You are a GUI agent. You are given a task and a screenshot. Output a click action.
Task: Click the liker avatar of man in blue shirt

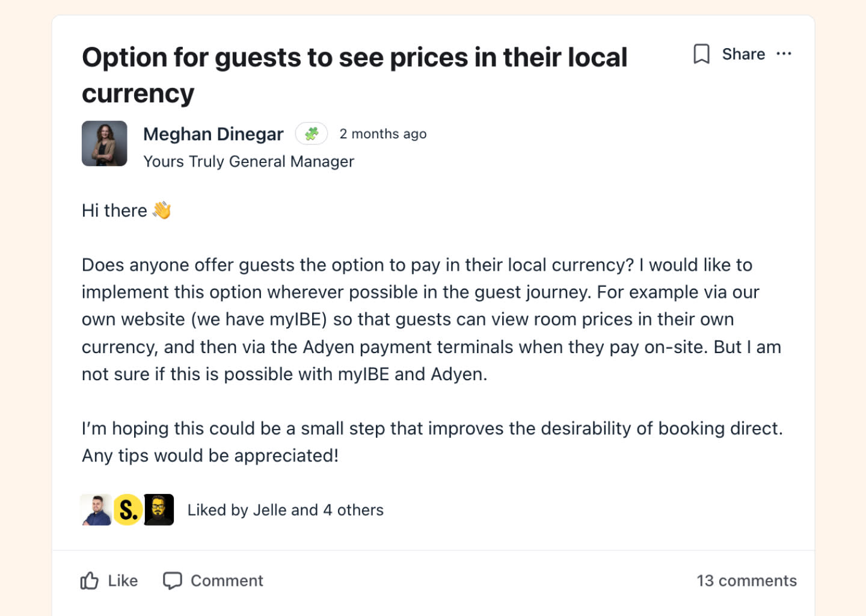[x=96, y=510]
